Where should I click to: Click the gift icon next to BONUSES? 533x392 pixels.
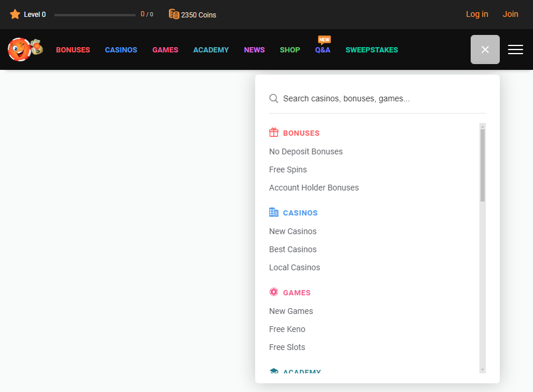tap(273, 132)
